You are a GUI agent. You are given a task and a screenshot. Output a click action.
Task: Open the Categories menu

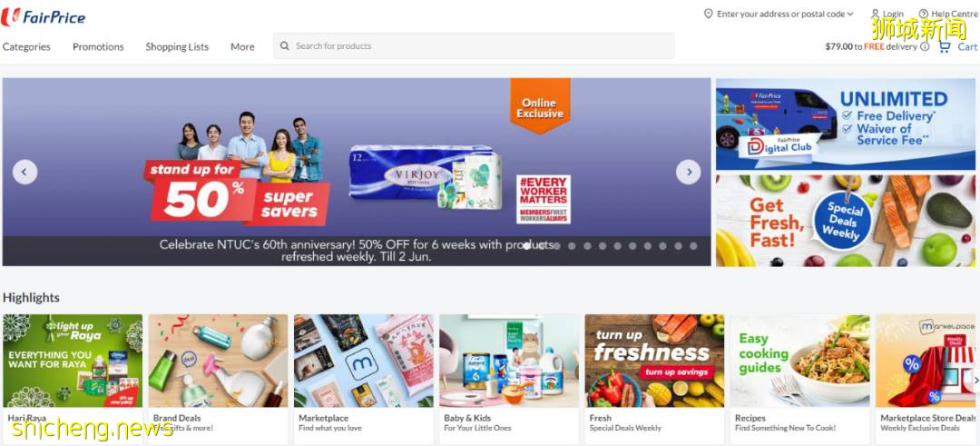pyautogui.click(x=26, y=47)
